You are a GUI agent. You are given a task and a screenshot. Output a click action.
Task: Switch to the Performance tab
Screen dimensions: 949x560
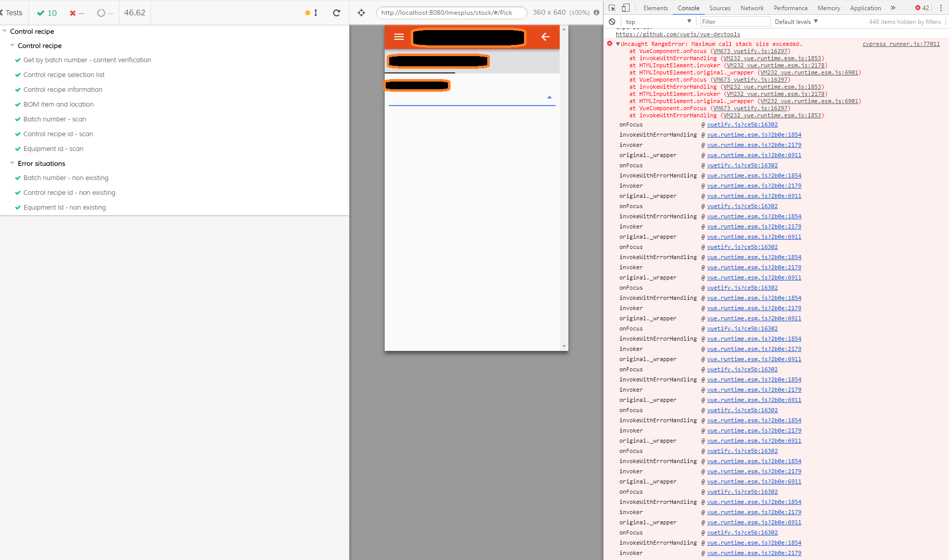[790, 8]
